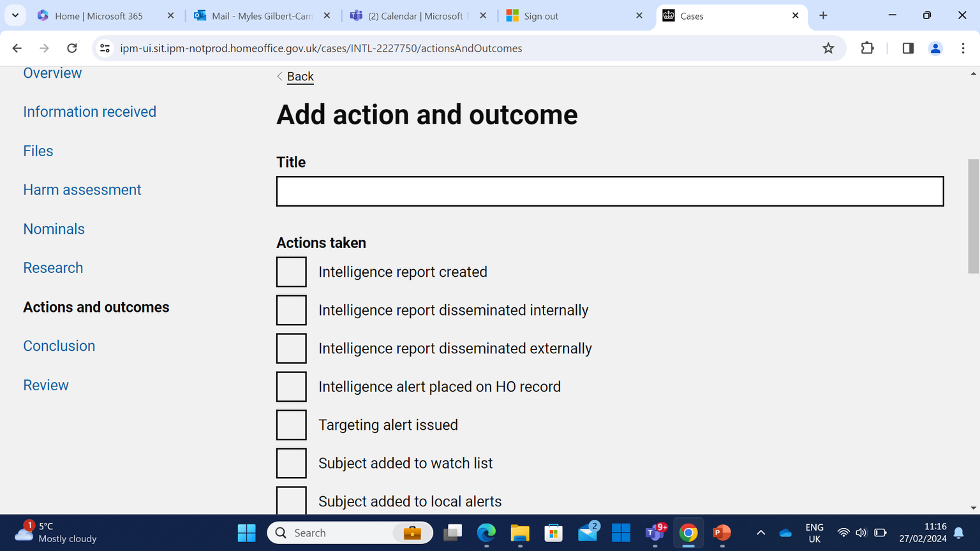
Task: Go back in browser history
Action: tap(17, 48)
